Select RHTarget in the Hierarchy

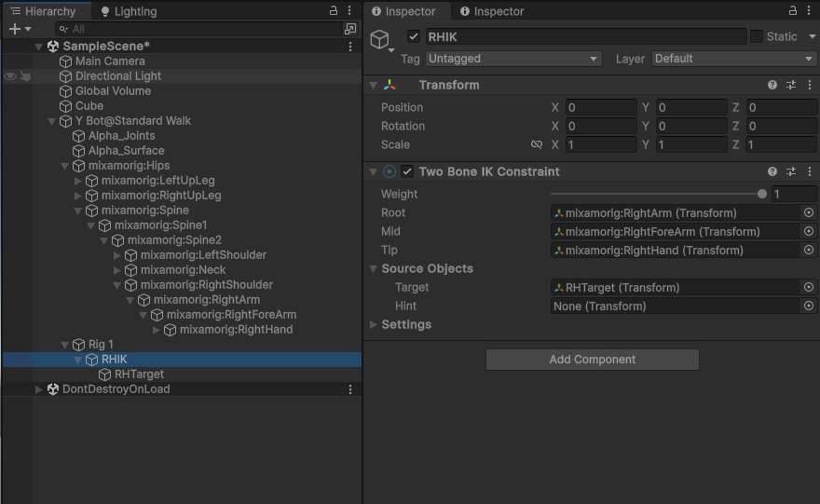pyautogui.click(x=139, y=375)
